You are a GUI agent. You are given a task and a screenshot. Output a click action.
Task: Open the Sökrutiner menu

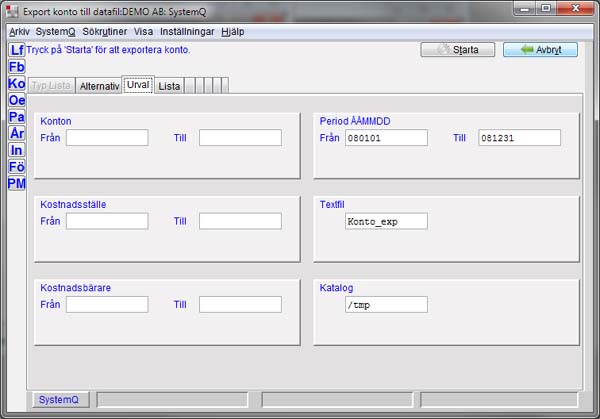pos(105,32)
